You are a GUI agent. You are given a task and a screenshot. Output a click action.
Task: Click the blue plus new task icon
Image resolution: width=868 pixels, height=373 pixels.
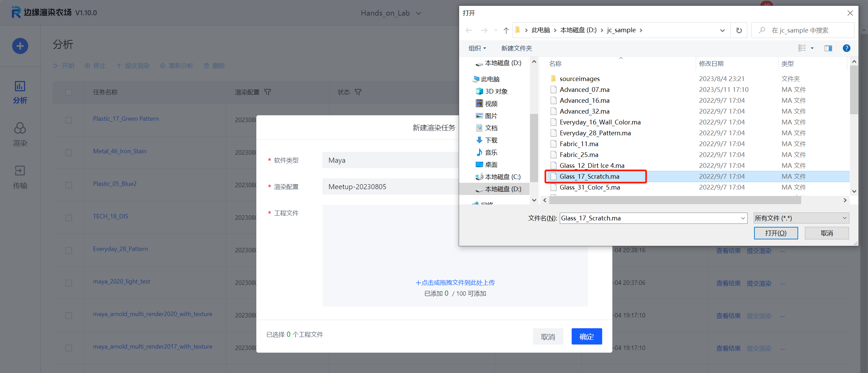tap(20, 46)
